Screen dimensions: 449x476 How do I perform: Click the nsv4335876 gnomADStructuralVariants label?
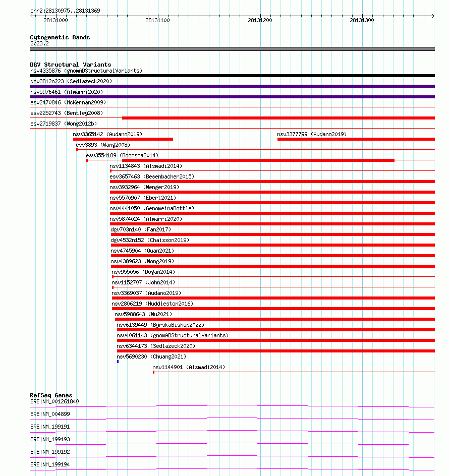(x=86, y=71)
